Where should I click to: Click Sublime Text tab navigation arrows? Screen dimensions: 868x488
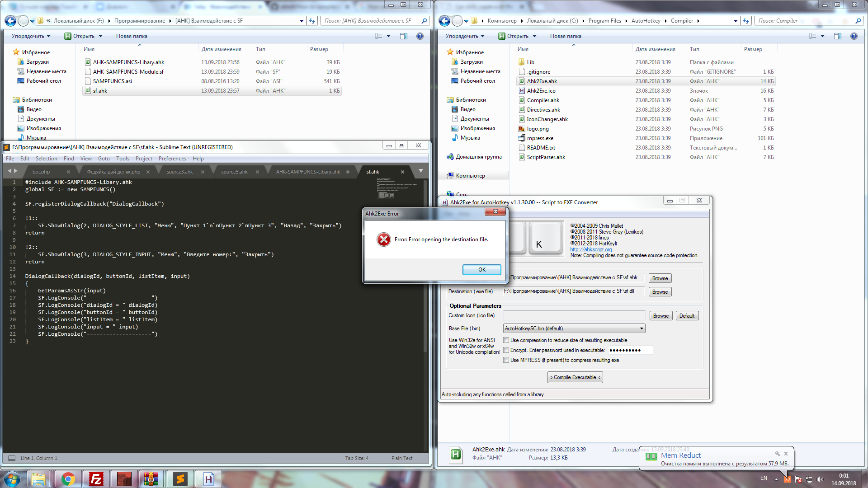(x=13, y=171)
